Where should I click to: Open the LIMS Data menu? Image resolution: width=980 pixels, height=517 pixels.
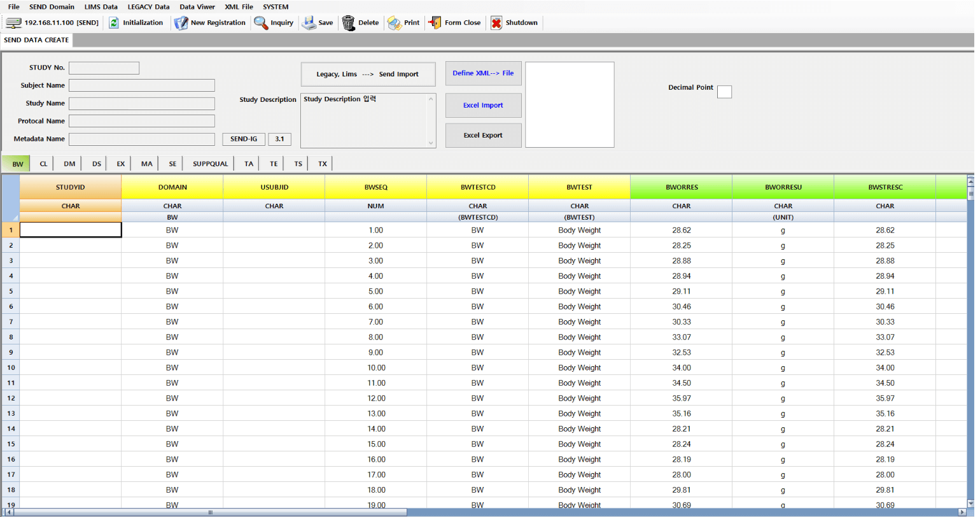coord(101,7)
